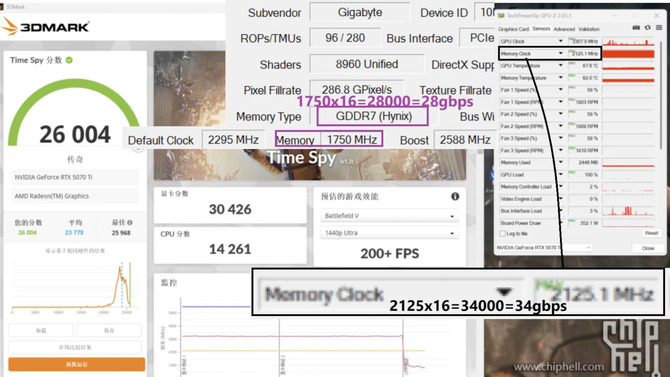Click the NVIDIA GeForce RTX 5070 Ti entry in 3DMark
670x377 pixels.
(x=75, y=177)
